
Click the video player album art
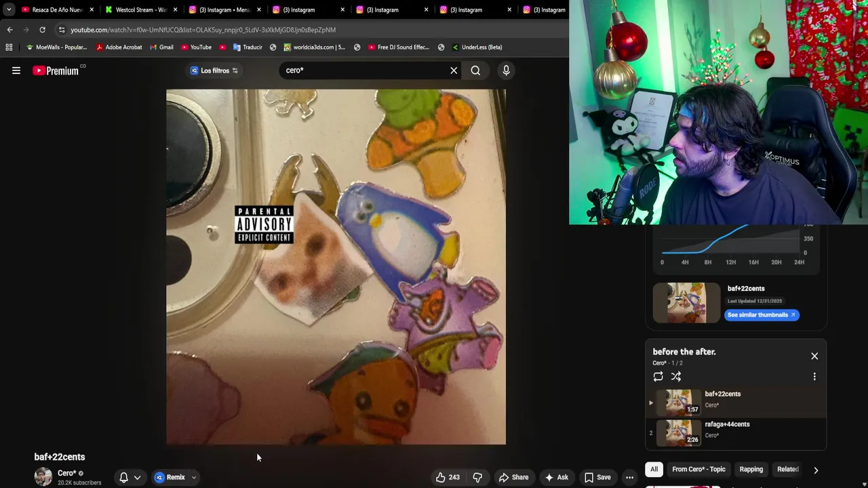tap(336, 267)
